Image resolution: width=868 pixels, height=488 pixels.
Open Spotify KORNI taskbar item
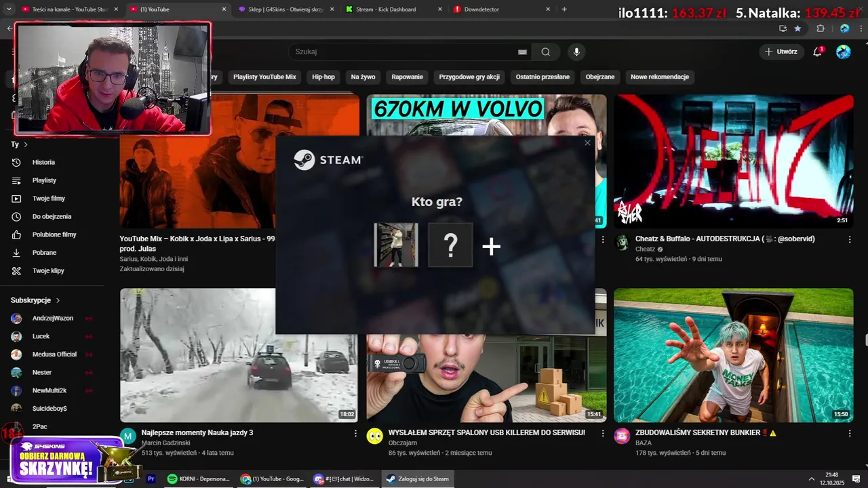pyautogui.click(x=199, y=479)
